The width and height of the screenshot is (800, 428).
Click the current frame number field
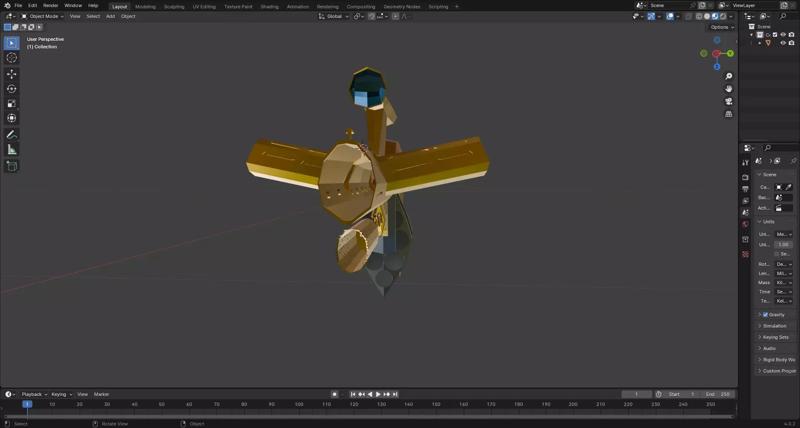click(x=636, y=394)
